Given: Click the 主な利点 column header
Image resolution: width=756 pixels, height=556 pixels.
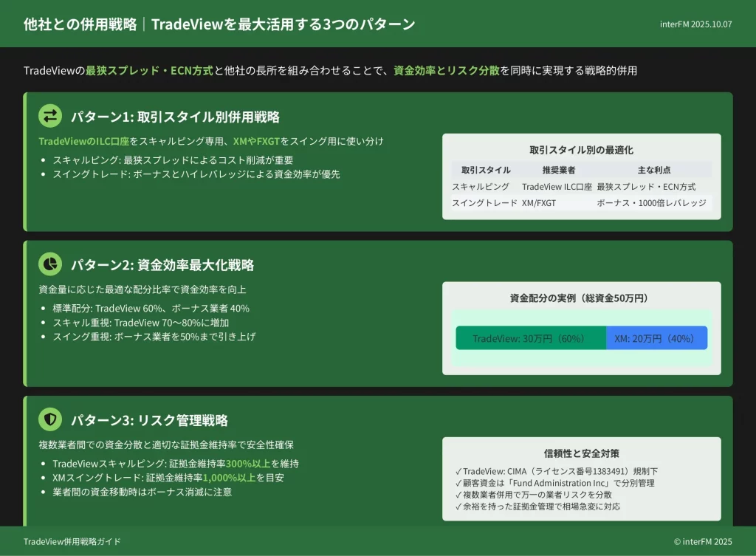Looking at the screenshot, I should (x=653, y=170).
